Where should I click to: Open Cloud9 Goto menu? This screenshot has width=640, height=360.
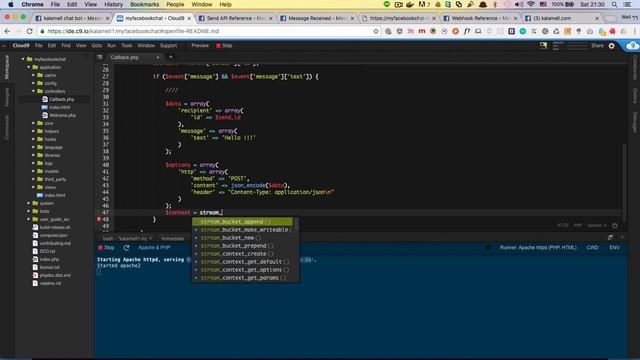click(97, 46)
